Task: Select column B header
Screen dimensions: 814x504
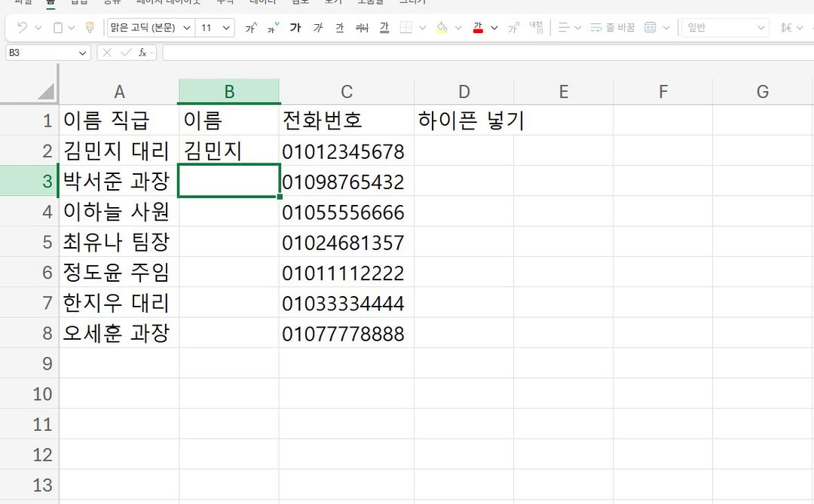Action: [x=229, y=91]
